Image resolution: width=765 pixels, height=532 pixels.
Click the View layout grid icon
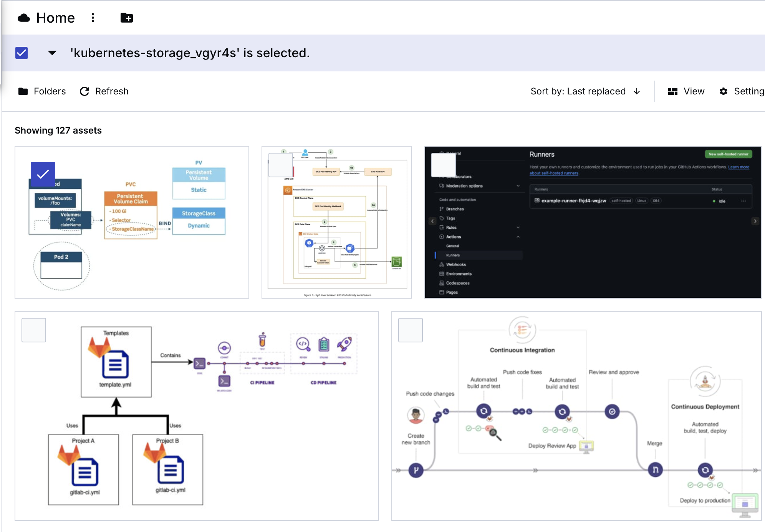673,91
